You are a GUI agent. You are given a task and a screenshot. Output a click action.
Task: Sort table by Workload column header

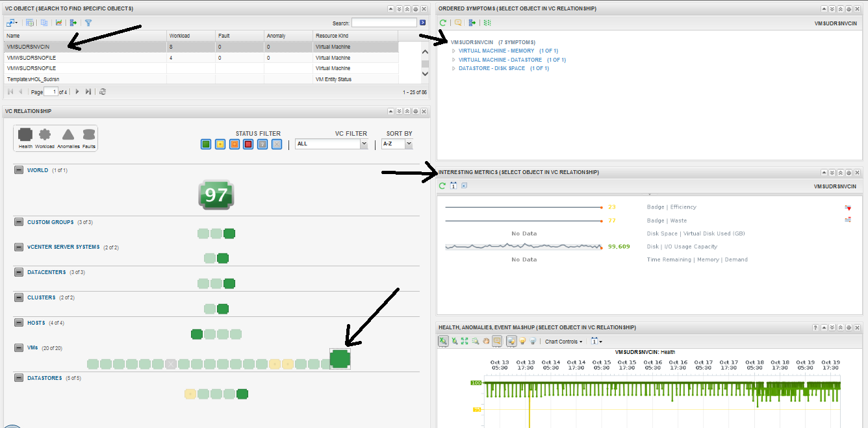179,36
